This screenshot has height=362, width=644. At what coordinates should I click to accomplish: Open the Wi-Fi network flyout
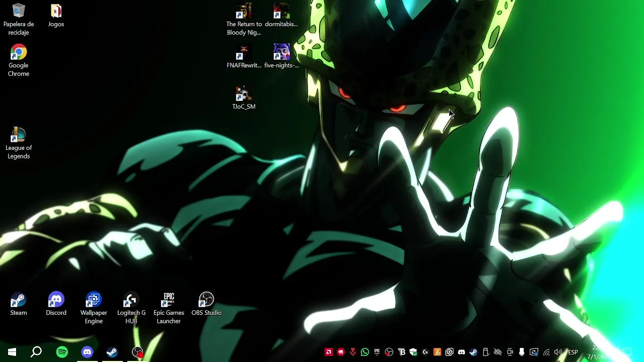[x=546, y=352]
